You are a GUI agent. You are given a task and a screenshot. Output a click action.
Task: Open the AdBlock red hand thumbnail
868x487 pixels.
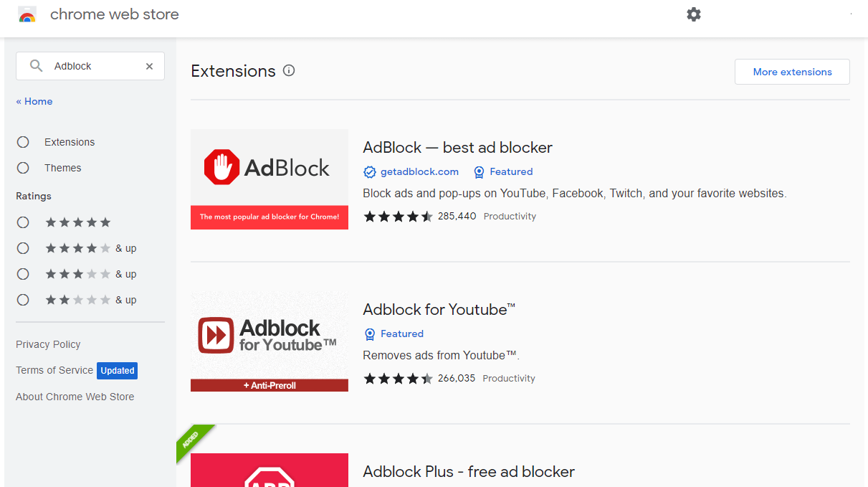270,179
